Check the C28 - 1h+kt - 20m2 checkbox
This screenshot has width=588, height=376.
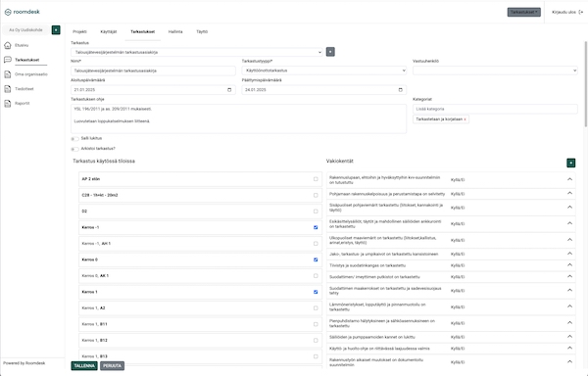pos(316,195)
